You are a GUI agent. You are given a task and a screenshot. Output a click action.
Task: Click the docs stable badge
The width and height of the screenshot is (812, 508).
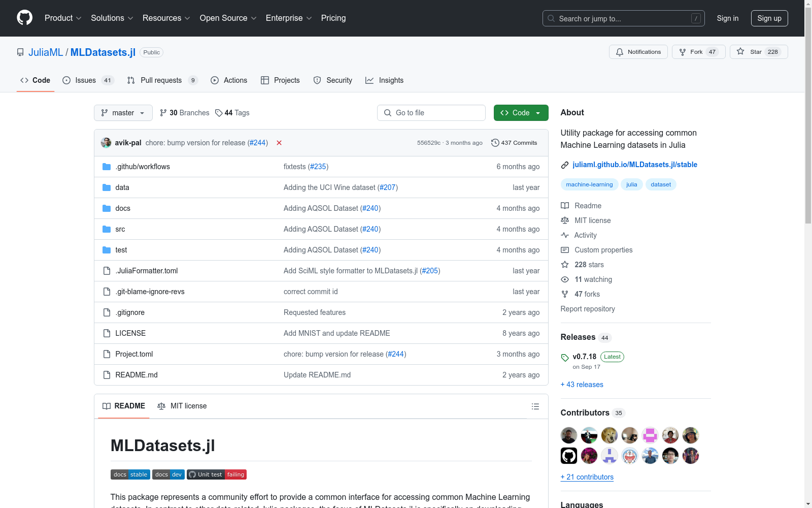click(x=130, y=474)
